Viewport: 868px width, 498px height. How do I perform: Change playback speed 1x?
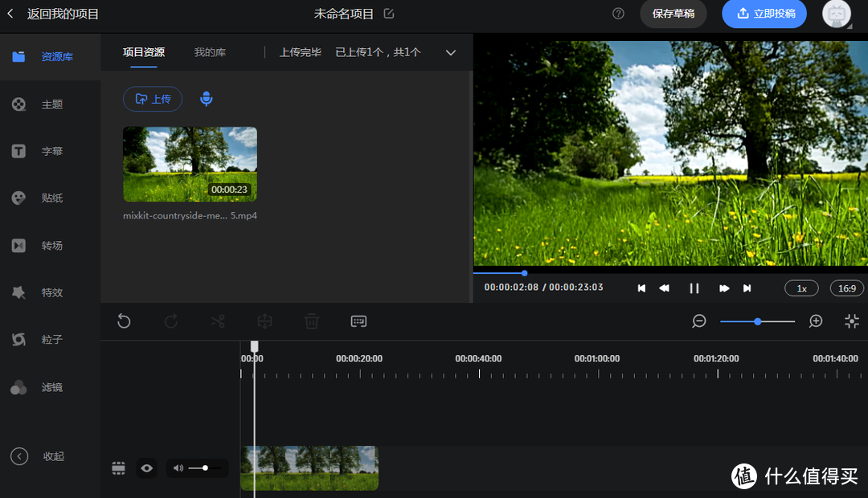(801, 288)
